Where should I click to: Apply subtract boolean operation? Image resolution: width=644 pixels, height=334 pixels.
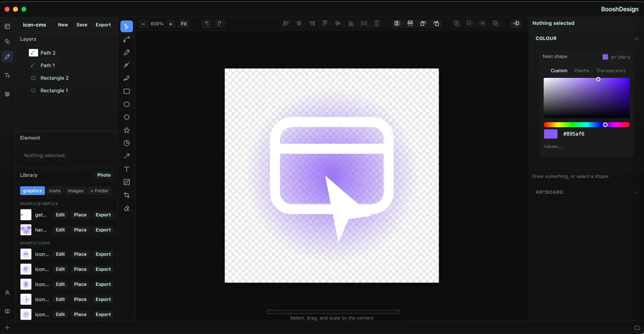pyautogui.click(x=470, y=23)
